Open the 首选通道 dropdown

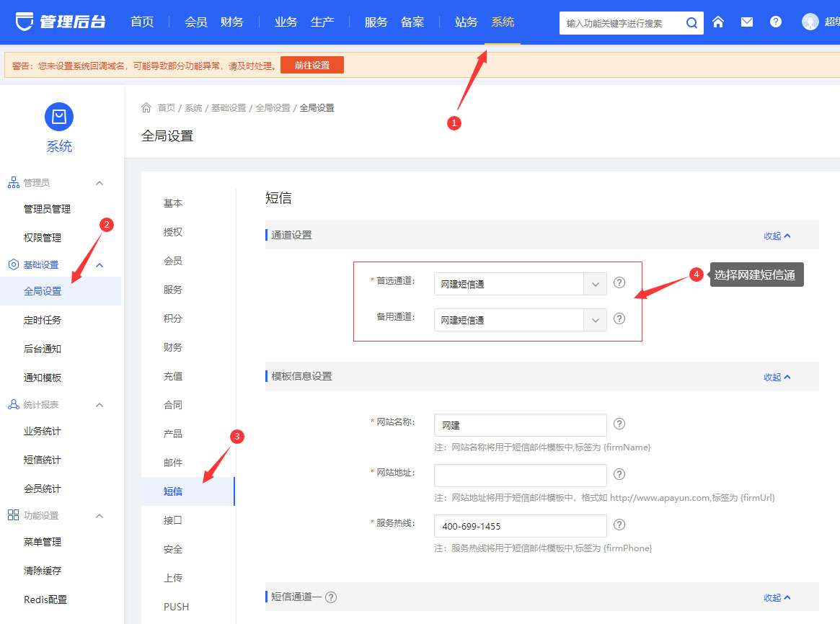[520, 284]
